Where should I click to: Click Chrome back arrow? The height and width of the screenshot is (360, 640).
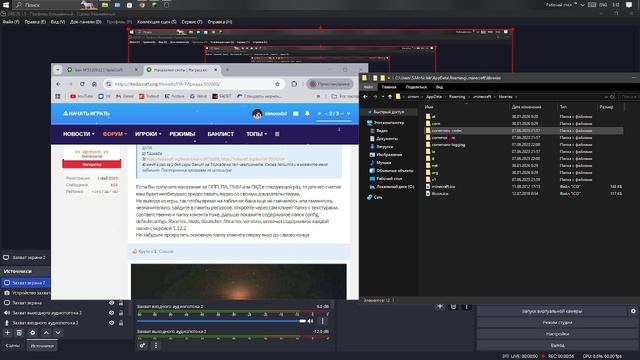click(58, 84)
